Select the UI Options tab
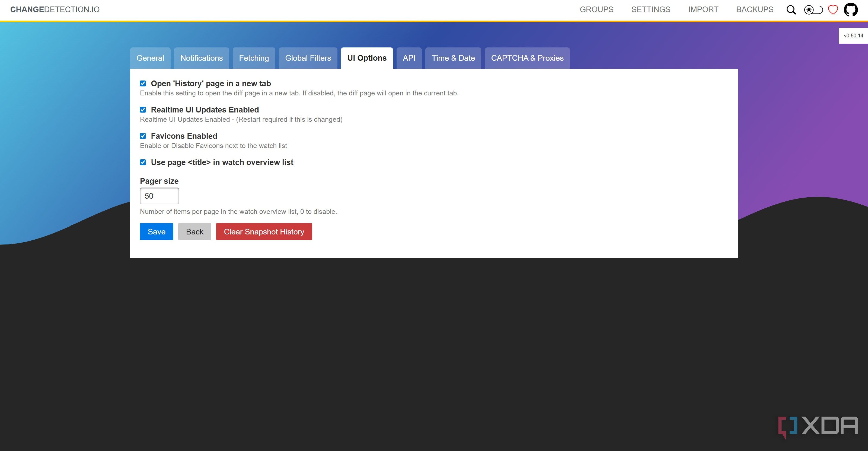 [367, 58]
